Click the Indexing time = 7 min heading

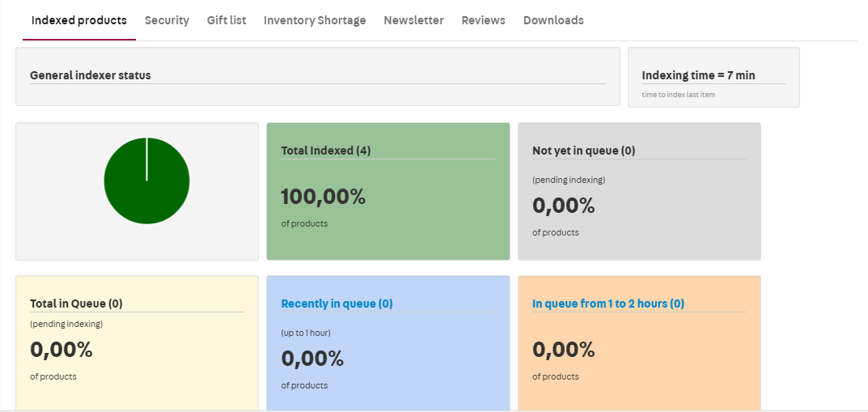pyautogui.click(x=698, y=75)
